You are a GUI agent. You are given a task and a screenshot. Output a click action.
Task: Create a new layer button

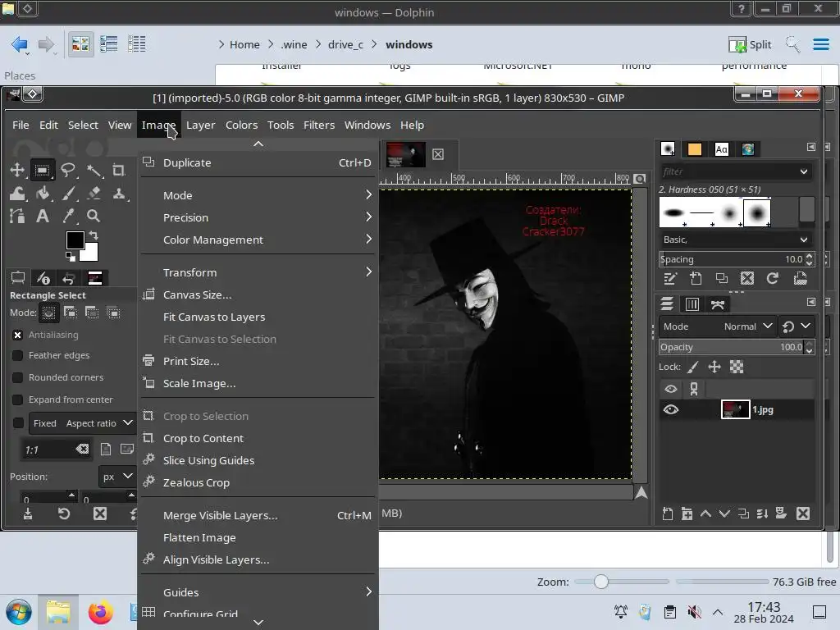(x=668, y=514)
